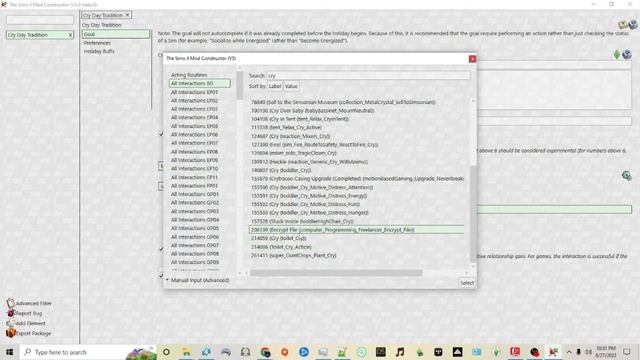Click the music note icon on the taskbar

[x=400, y=352]
